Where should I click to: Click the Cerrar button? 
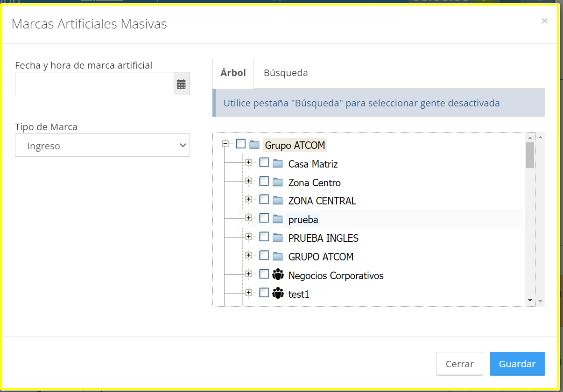coord(459,364)
